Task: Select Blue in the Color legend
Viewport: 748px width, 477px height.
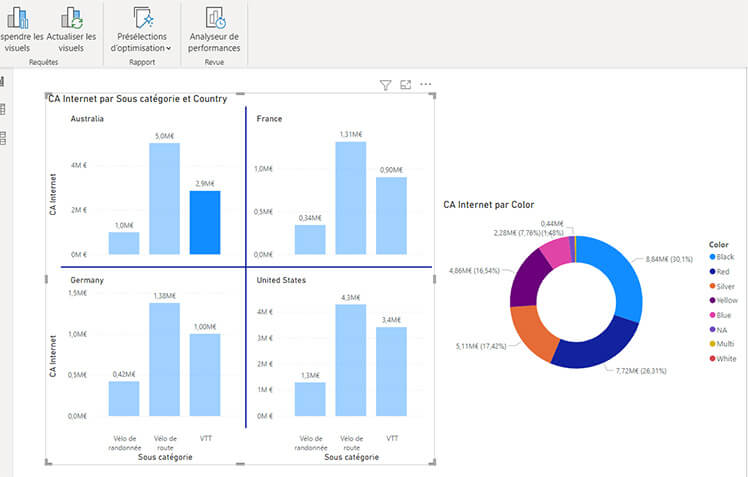Action: pos(720,315)
